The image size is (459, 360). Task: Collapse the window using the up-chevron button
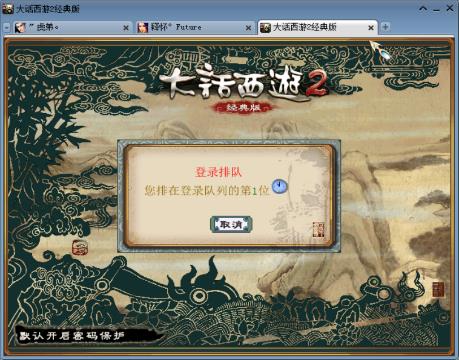coord(423,9)
